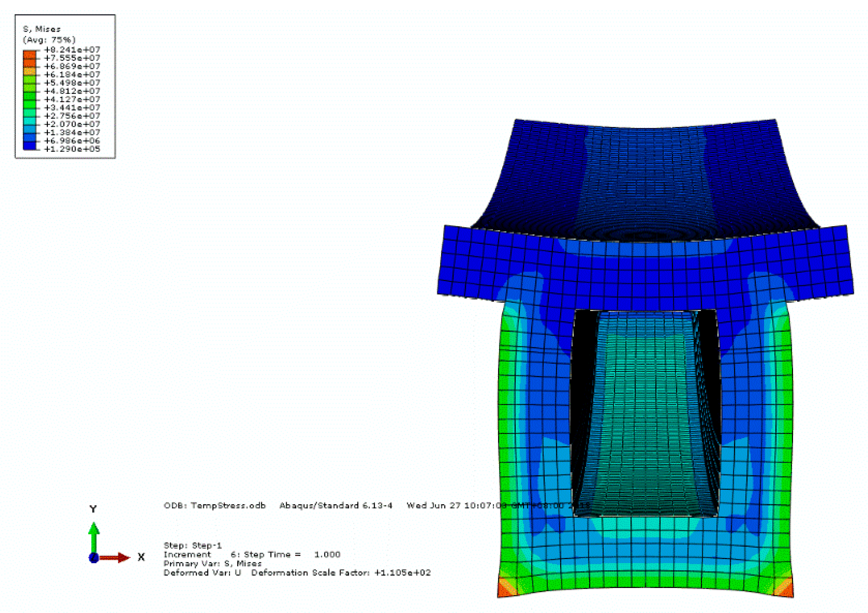This screenshot has height=613, width=868.
Task: Click the Primary Var: S, Mises label
Action: click(x=212, y=563)
